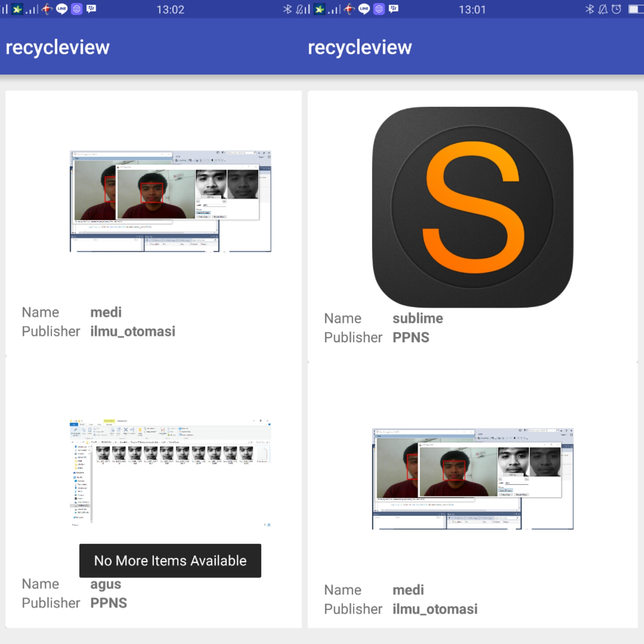Tap the Publisher label in the agus card
644x644 pixels.
pyautogui.click(x=51, y=603)
